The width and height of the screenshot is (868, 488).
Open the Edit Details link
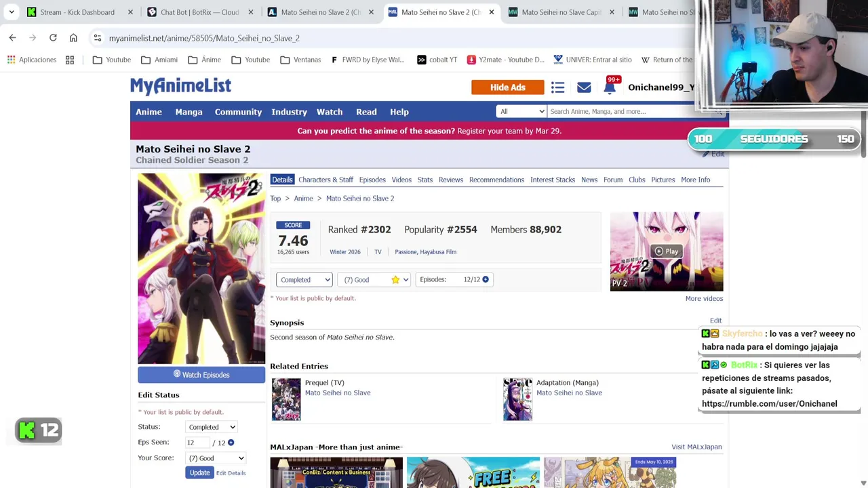(x=231, y=473)
